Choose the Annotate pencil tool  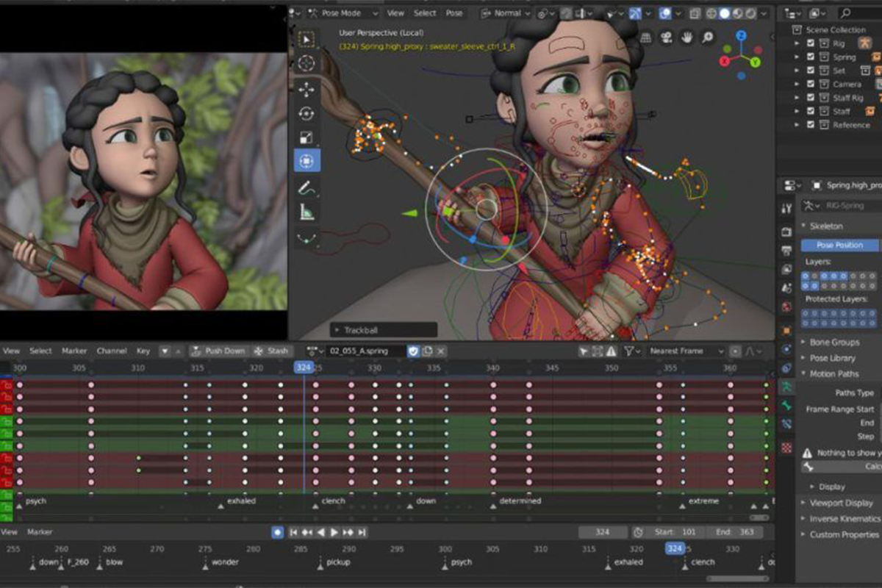point(306,187)
